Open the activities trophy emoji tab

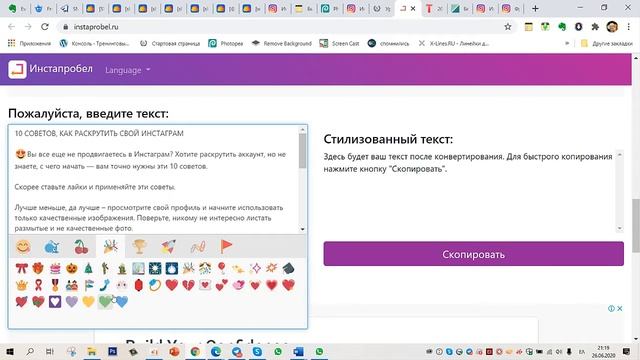pos(139,246)
